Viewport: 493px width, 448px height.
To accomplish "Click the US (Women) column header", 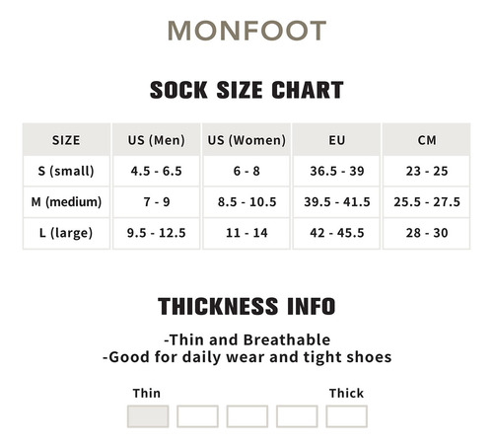I will point(246,140).
